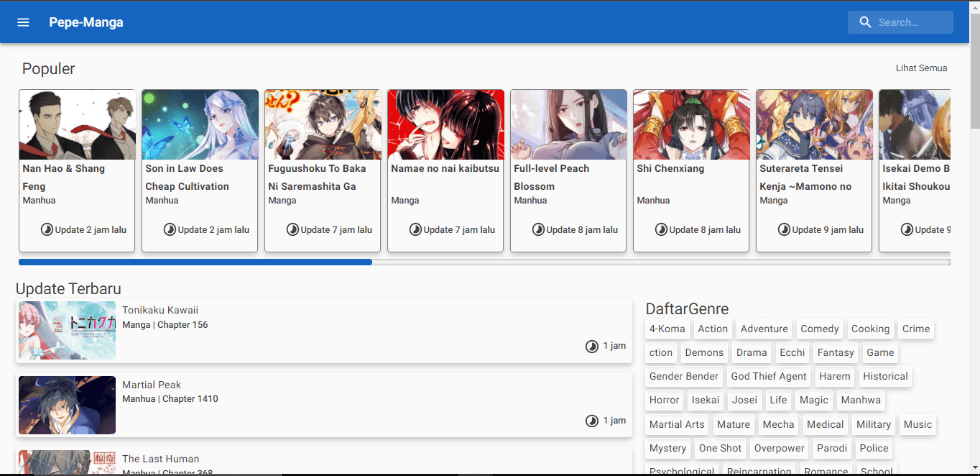Select the Police genre chip

874,448
